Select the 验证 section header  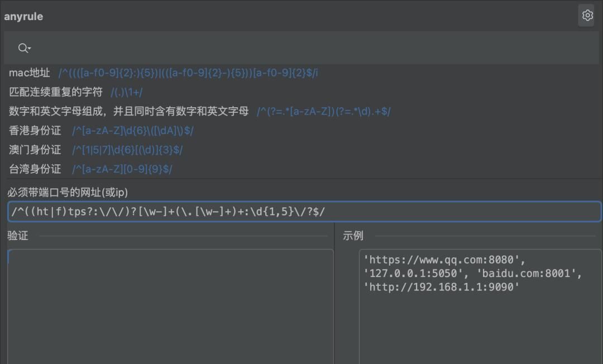18,236
